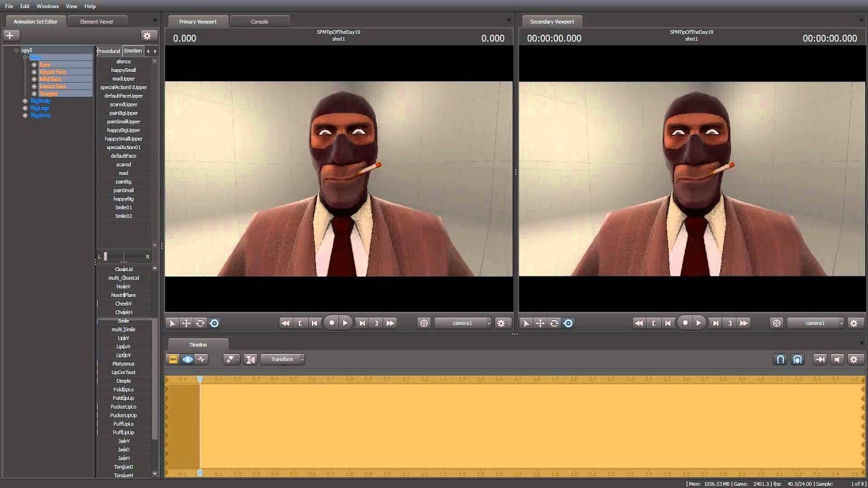The width and height of the screenshot is (868, 488).
Task: Rewind to first frame in Primary Viewport
Action: click(x=285, y=323)
